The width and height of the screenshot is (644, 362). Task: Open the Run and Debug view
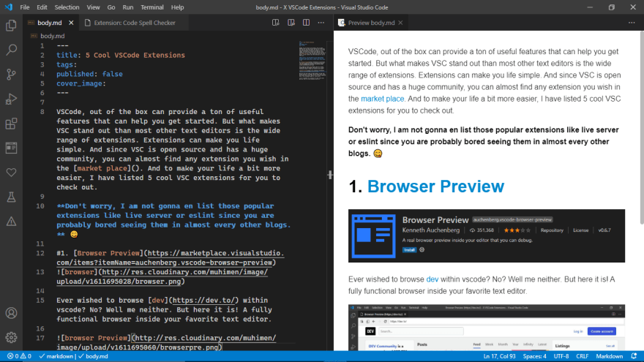coord(11,99)
